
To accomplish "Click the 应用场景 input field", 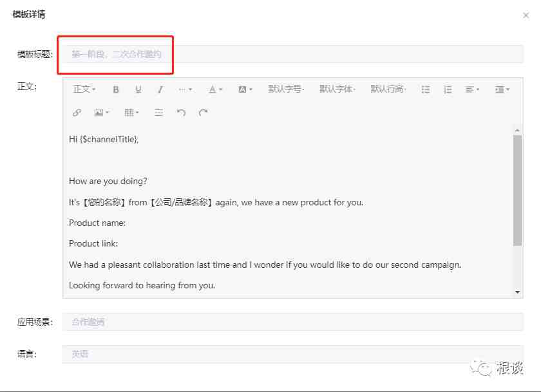I will (x=292, y=322).
